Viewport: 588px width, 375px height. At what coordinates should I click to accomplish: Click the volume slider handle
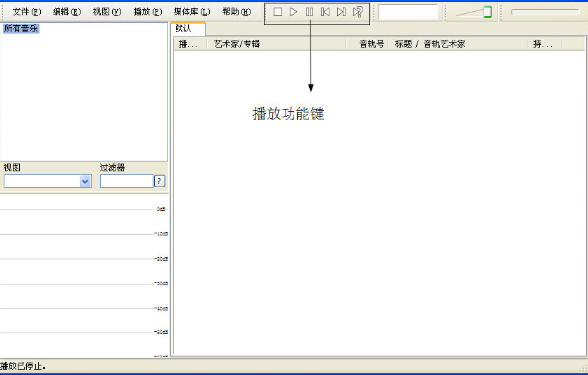coord(487,12)
